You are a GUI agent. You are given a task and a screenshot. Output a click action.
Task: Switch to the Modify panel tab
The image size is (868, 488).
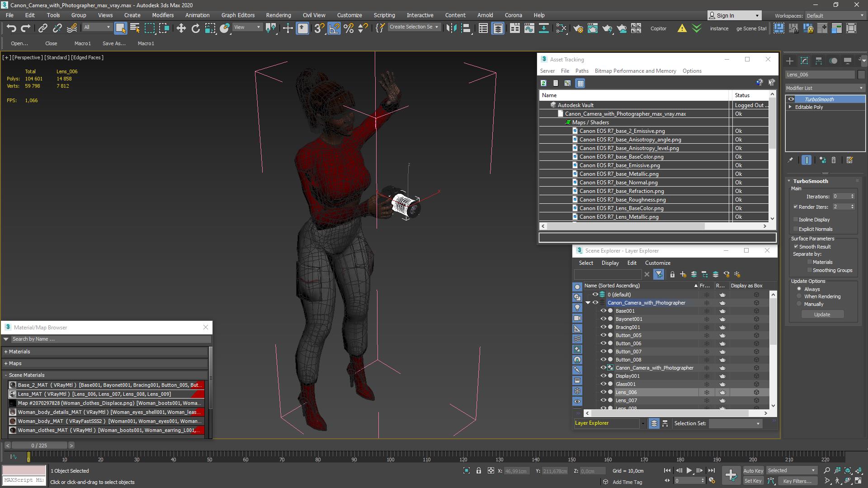(804, 61)
